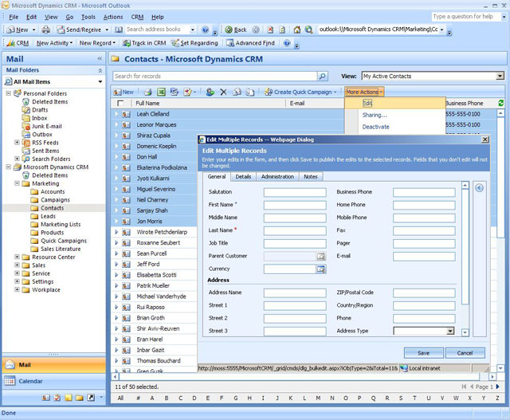Click the Search the Web globe icon

tap(308, 29)
